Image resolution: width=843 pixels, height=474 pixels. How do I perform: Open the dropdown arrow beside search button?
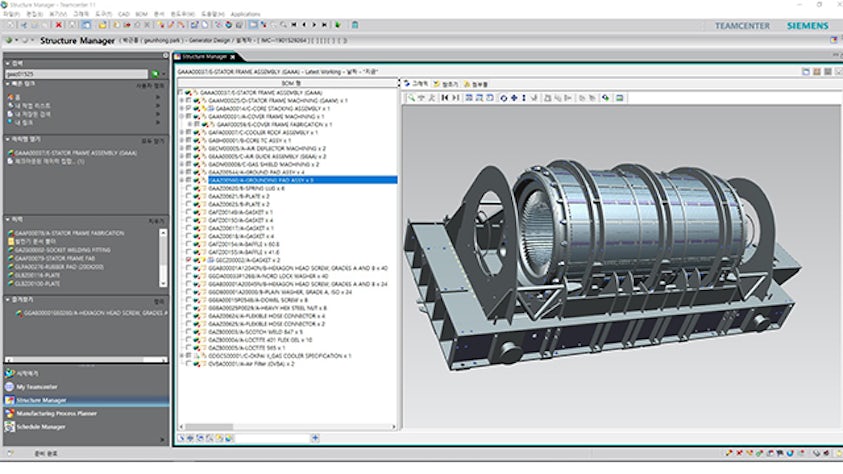pyautogui.click(x=163, y=74)
